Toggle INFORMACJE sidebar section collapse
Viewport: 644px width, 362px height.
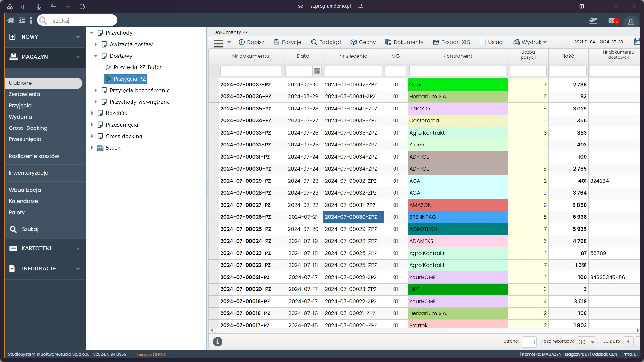tap(78, 269)
